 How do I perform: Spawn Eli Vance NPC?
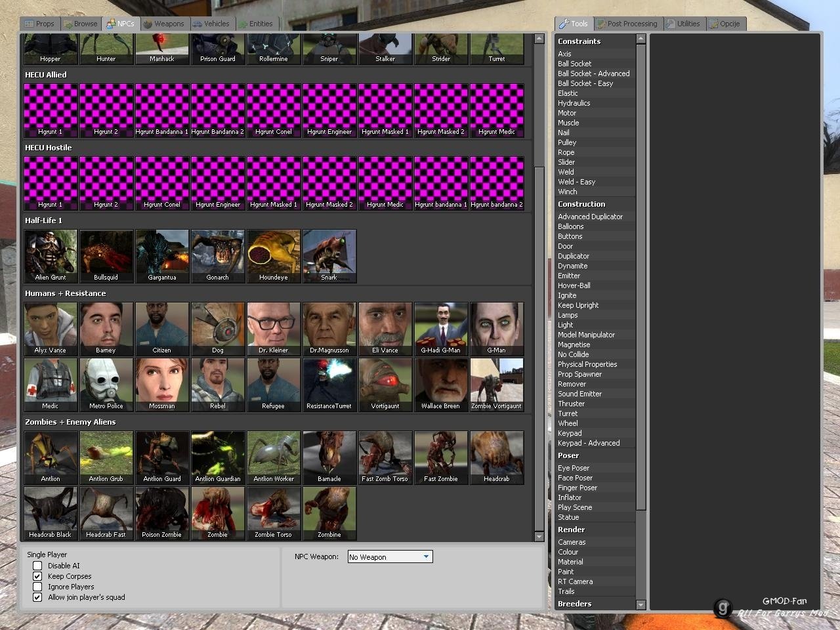point(385,329)
